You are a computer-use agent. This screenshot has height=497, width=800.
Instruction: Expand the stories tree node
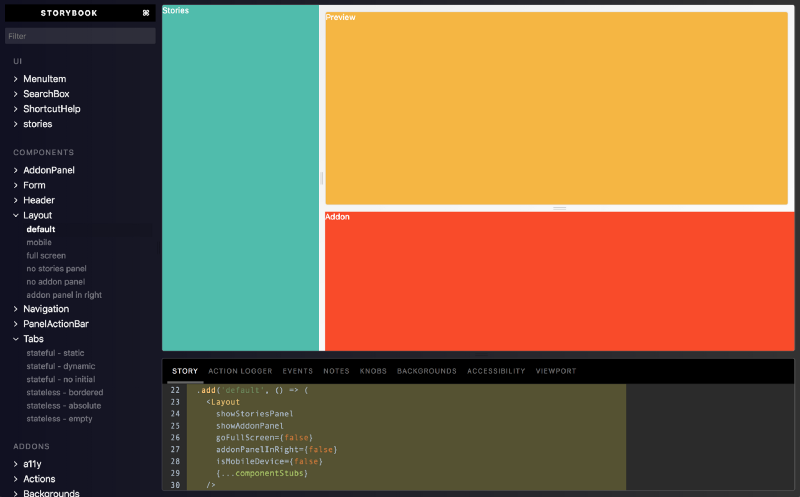click(37, 124)
